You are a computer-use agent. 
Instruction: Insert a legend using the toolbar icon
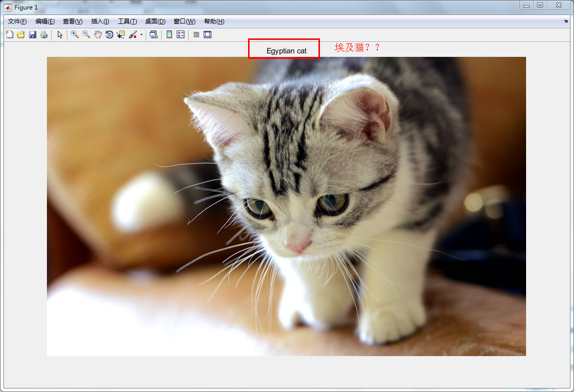181,34
